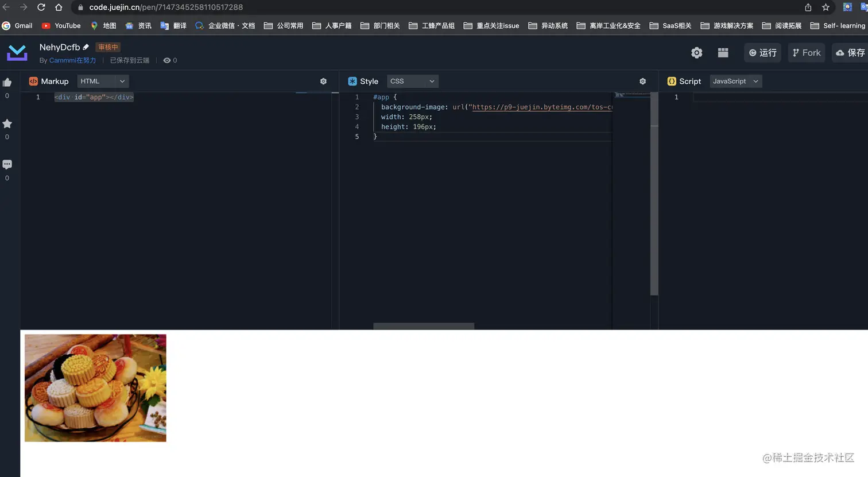Open 异动系统 bookmark folder
868x477 pixels.
(548, 26)
